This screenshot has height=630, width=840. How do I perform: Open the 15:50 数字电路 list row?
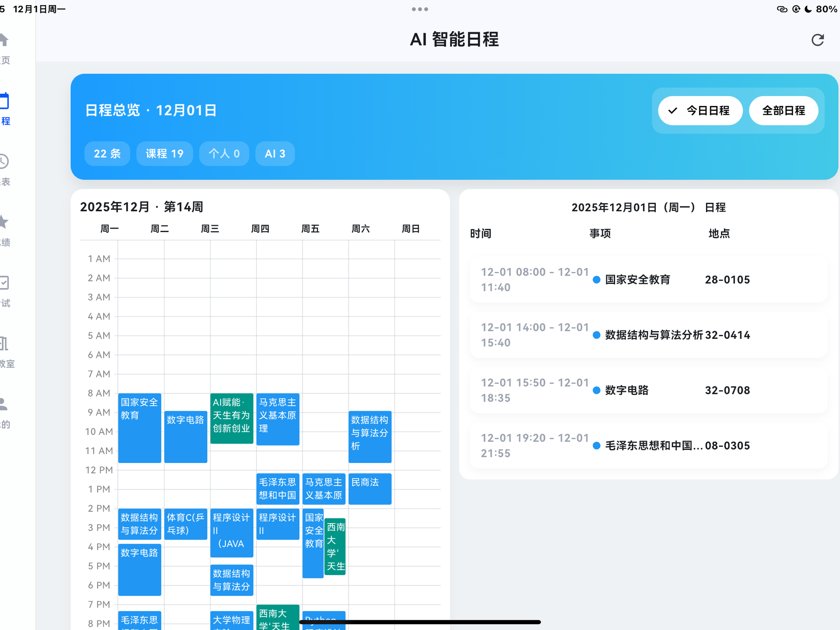pos(648,390)
